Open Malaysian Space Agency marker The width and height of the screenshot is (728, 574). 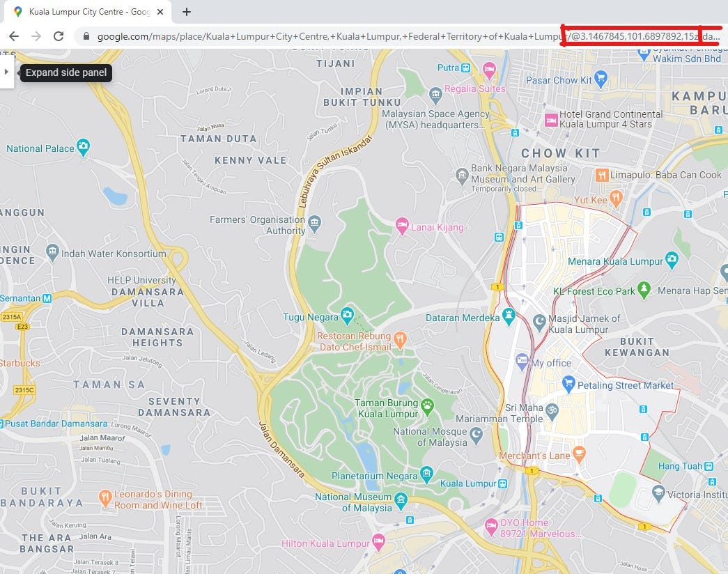(435, 95)
